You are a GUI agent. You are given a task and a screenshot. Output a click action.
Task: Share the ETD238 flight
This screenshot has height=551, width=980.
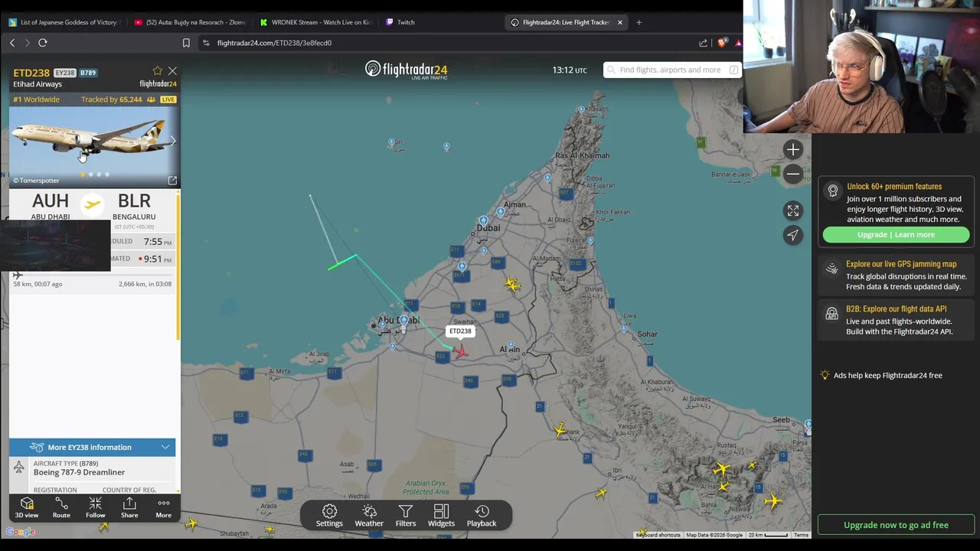pyautogui.click(x=129, y=507)
